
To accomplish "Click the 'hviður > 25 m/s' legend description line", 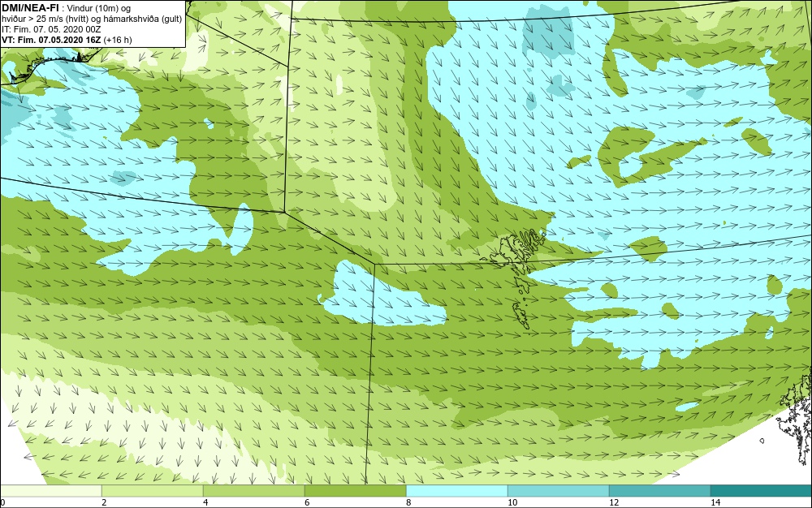I will coord(92,19).
